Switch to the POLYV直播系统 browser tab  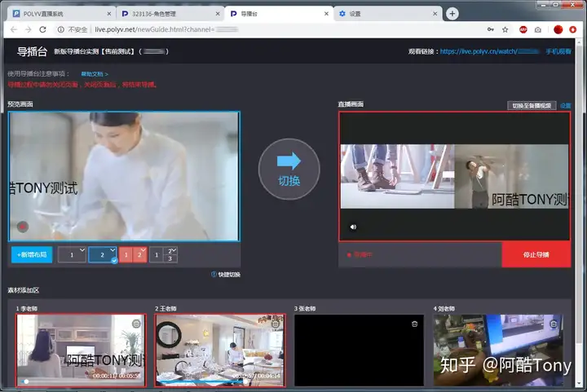pyautogui.click(x=60, y=14)
